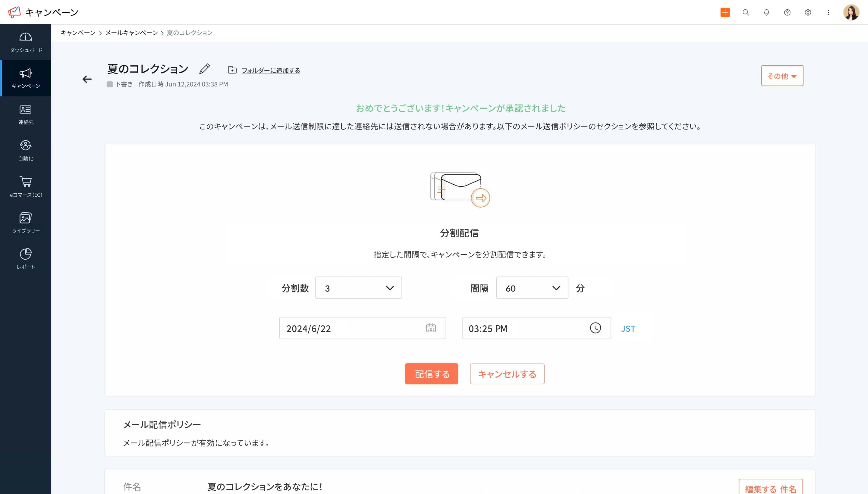Open the settings gear icon
Image resolution: width=868 pixels, height=494 pixels.
[x=808, y=12]
